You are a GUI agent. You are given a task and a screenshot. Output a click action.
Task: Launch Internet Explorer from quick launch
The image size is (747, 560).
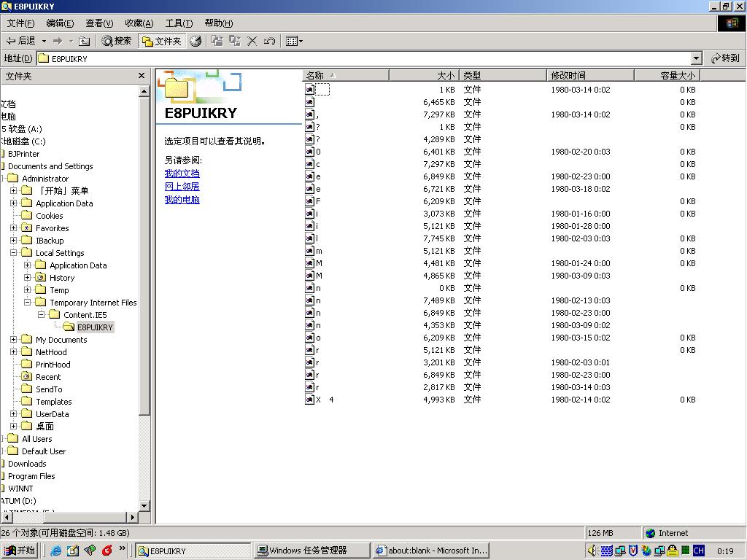click(x=56, y=551)
